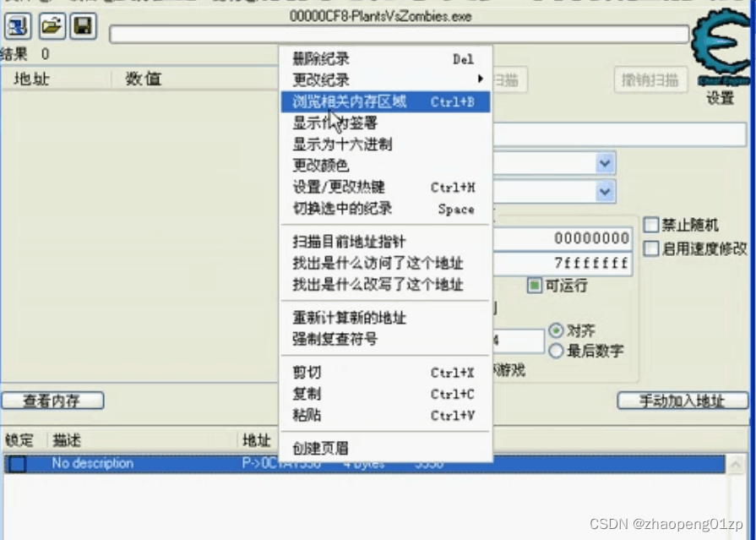The height and width of the screenshot is (540, 756).
Task: Select the menu item above 显示为十六进制
Action: (x=385, y=123)
